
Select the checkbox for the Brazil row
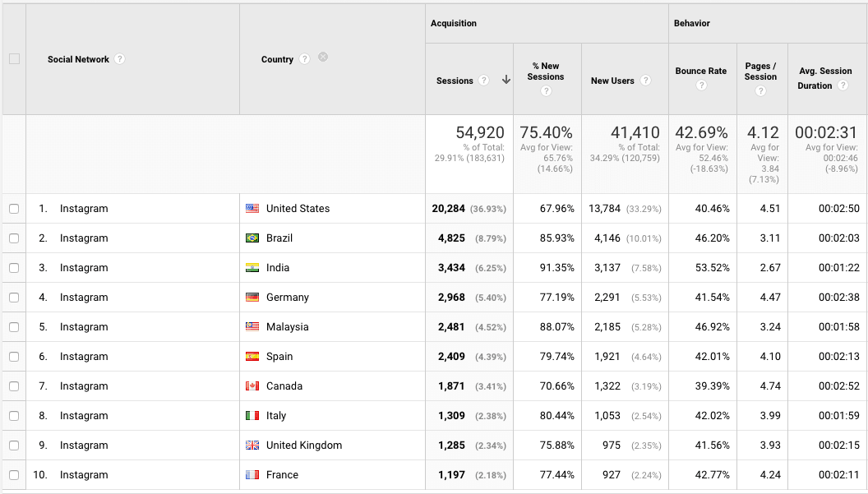point(14,238)
